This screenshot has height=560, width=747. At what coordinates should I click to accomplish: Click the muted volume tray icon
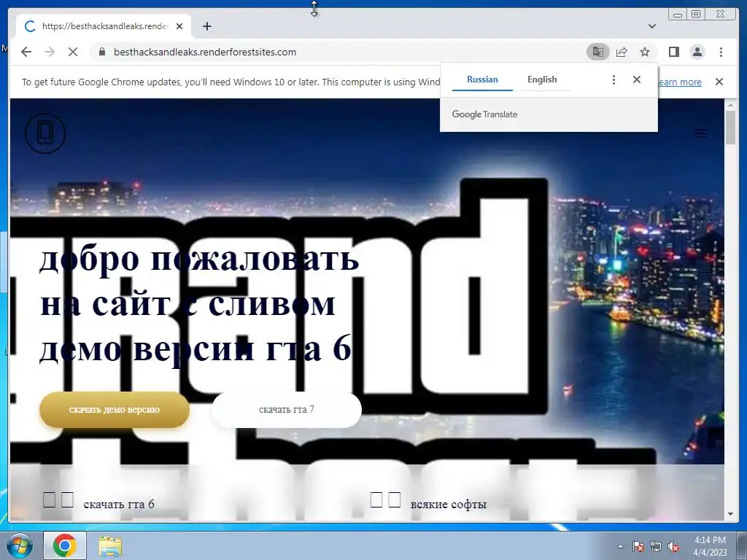[x=673, y=546]
